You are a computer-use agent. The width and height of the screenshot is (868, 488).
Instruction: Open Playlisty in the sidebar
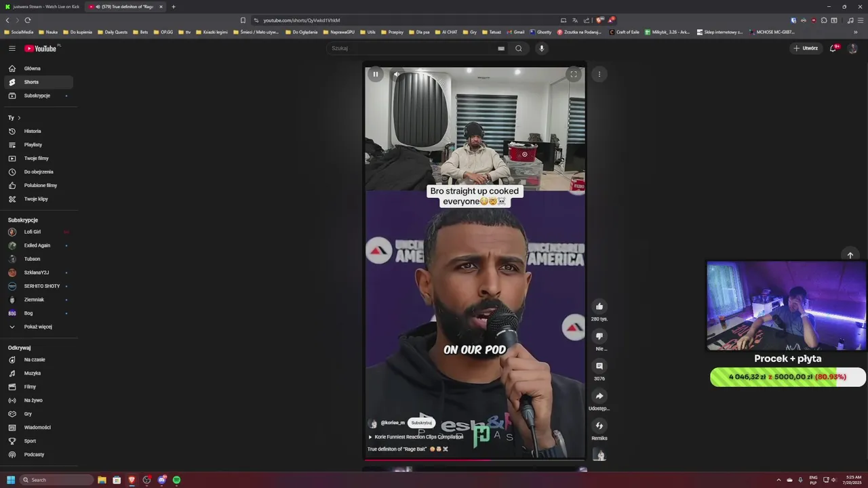point(39,145)
